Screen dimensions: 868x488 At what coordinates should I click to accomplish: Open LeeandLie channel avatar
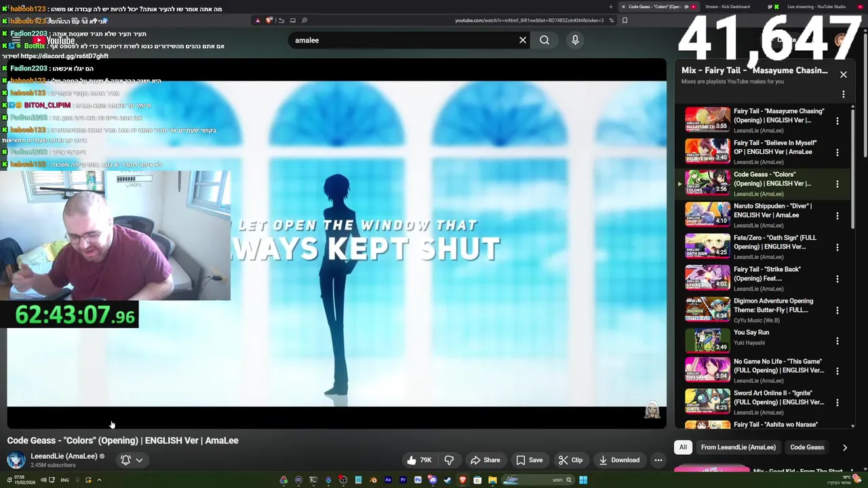[x=16, y=460]
